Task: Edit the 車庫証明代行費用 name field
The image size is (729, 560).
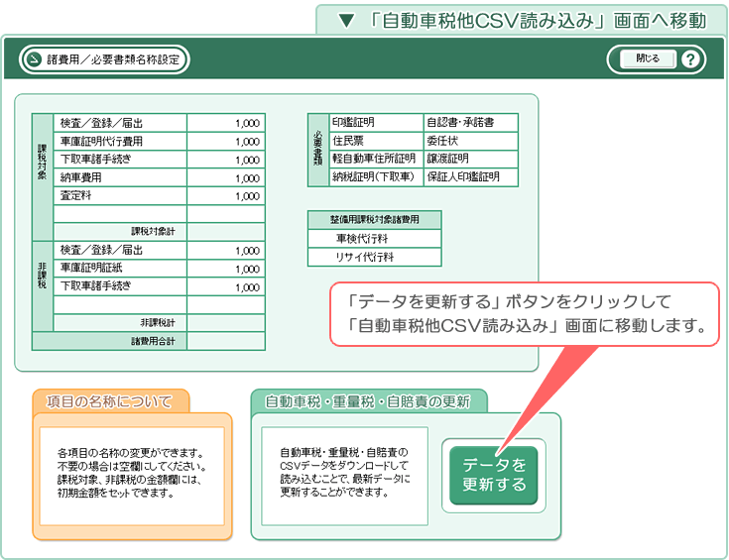Action: 120,142
